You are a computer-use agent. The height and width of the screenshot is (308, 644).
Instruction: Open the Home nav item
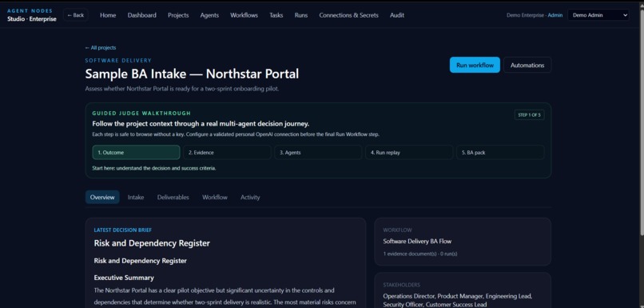pyautogui.click(x=108, y=15)
